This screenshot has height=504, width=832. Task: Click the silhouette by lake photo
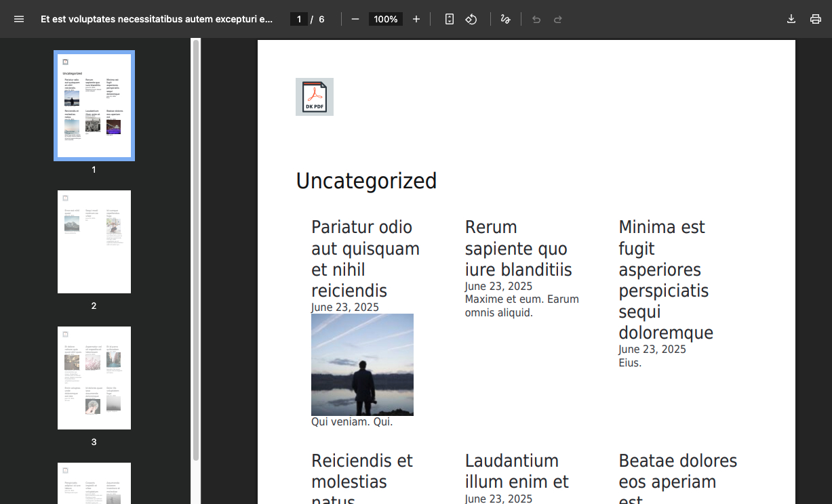click(x=362, y=364)
